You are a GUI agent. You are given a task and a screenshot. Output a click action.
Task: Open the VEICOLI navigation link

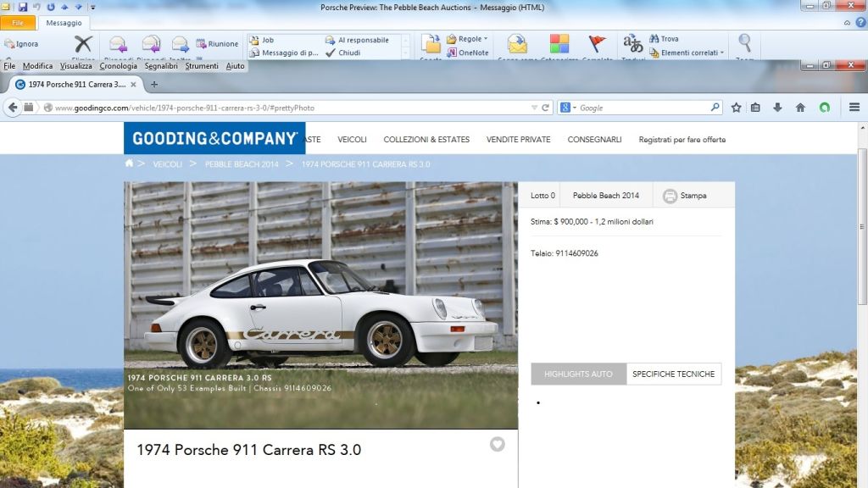(352, 140)
